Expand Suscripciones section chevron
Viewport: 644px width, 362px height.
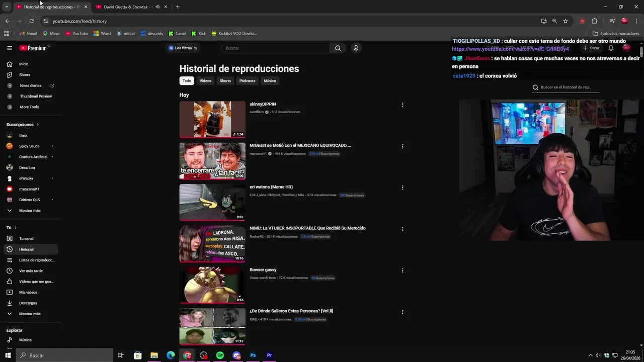pos(37,125)
